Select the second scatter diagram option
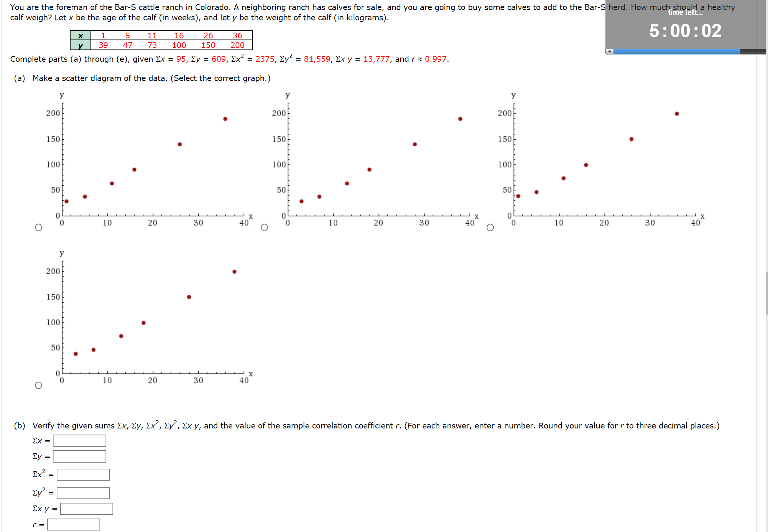This screenshot has width=768, height=532. click(265, 227)
